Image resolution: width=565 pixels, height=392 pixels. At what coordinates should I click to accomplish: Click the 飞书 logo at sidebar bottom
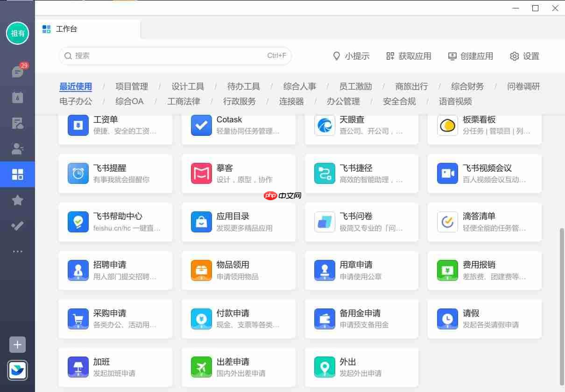click(17, 370)
